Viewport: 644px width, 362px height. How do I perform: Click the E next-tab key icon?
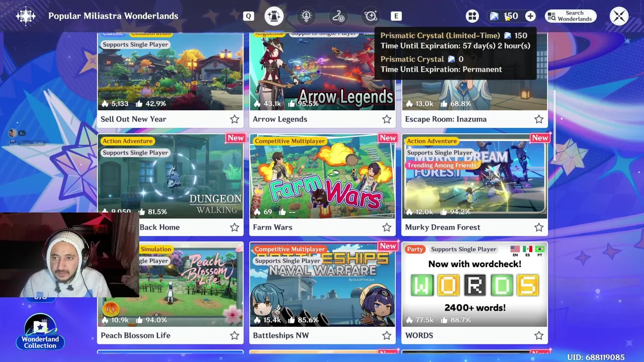(x=396, y=16)
